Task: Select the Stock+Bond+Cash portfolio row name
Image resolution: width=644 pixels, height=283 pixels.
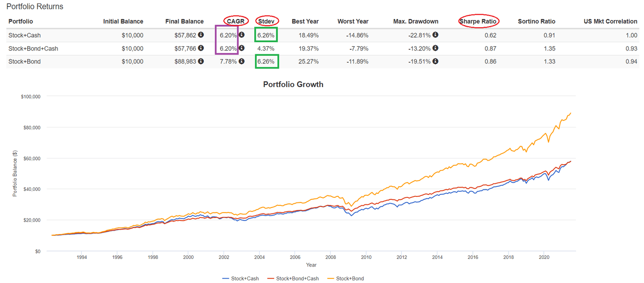Action: pos(33,48)
